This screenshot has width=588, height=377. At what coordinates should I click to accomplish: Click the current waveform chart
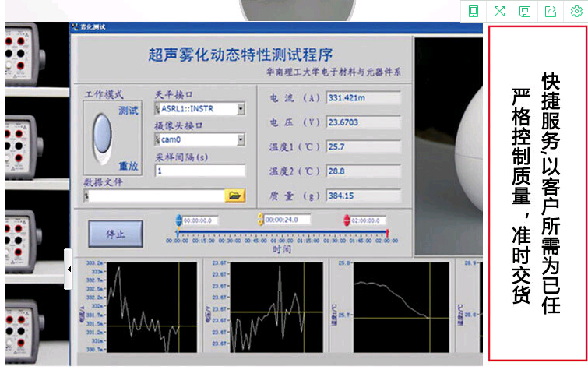pyautogui.click(x=146, y=308)
